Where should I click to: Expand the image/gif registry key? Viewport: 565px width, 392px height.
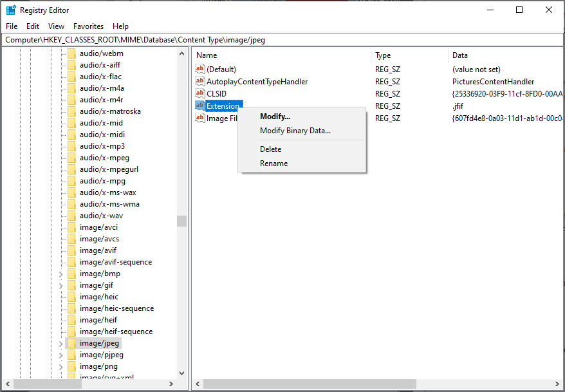coord(60,285)
